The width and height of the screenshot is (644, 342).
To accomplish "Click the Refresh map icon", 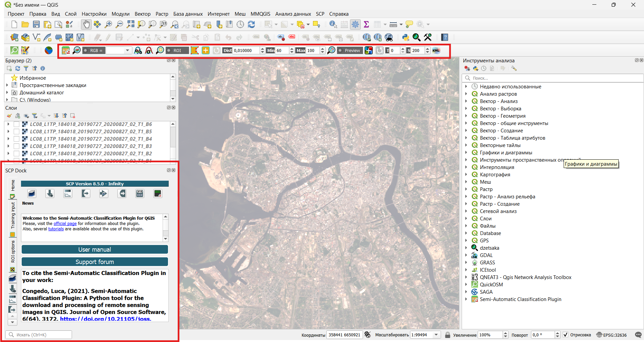I will pos(251,24).
